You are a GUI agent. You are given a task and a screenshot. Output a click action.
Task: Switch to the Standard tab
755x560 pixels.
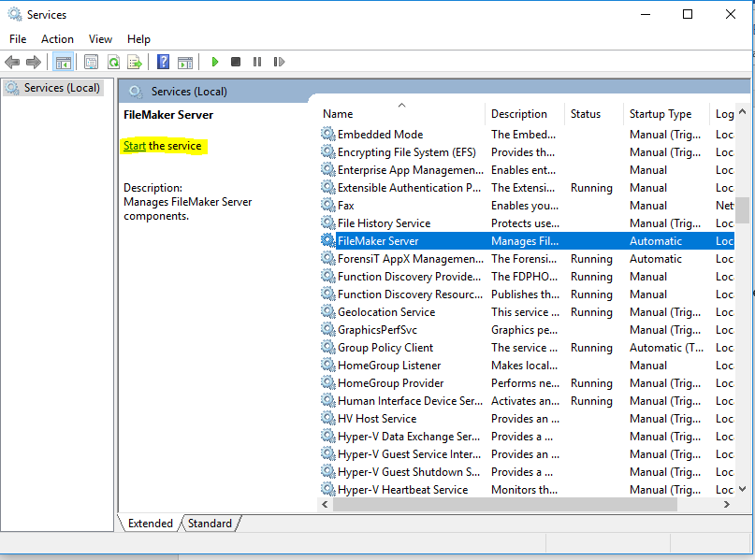pyautogui.click(x=210, y=524)
